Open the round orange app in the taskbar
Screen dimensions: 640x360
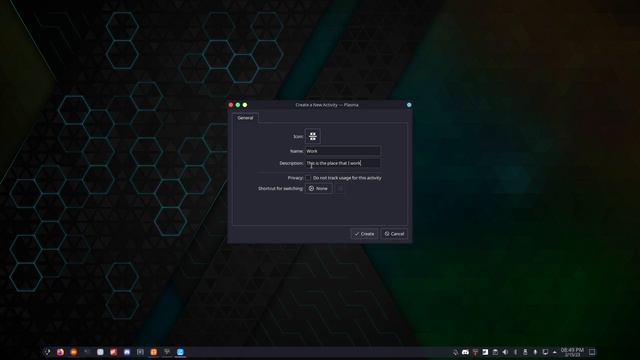click(73, 352)
